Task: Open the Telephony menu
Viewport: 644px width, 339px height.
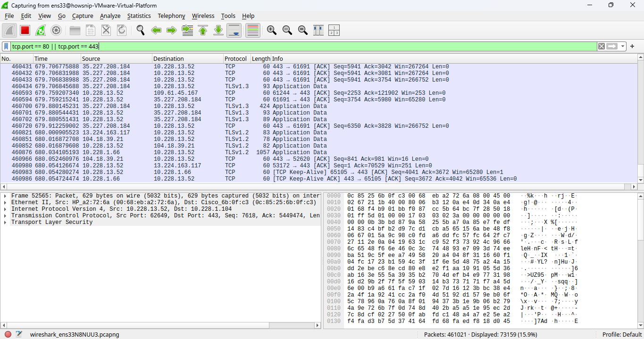Action: [171, 16]
